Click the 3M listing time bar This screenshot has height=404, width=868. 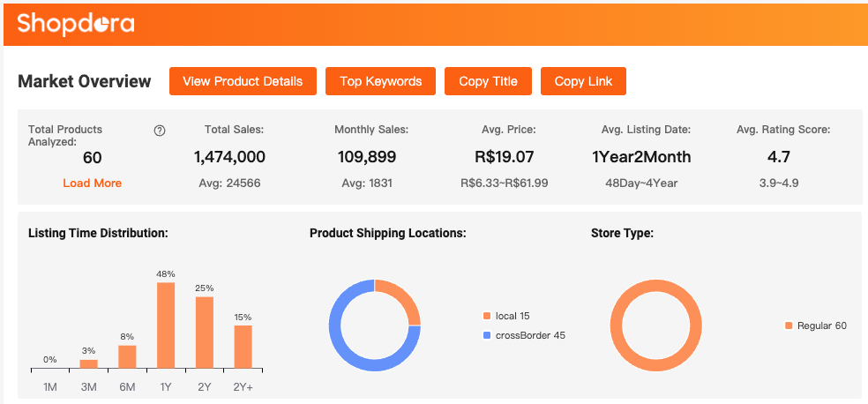pyautogui.click(x=89, y=363)
